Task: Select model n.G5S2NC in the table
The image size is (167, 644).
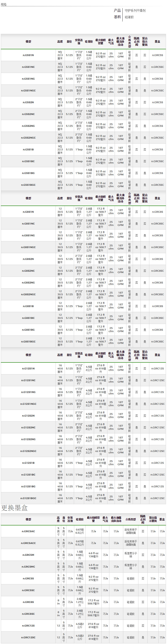Action: click(x=28, y=114)
